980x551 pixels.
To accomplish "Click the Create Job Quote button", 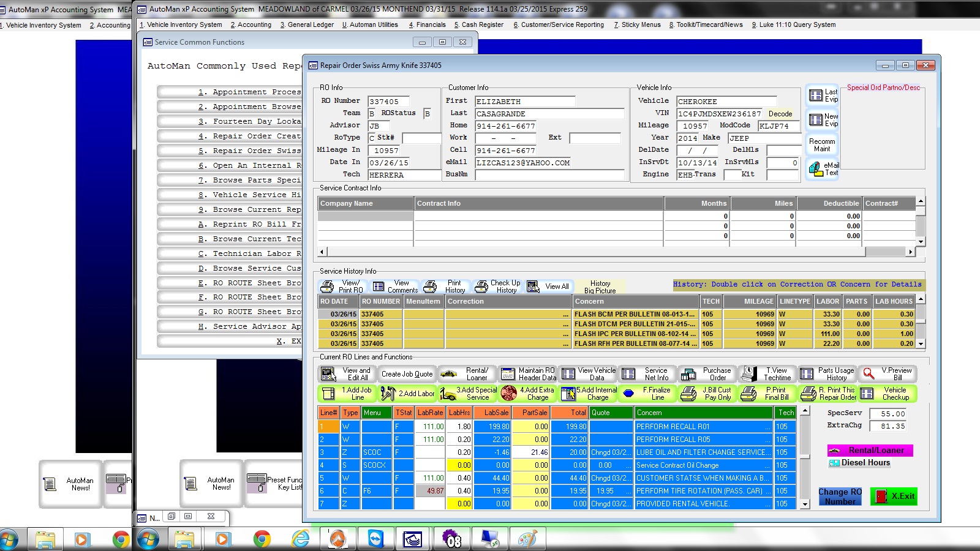I will [x=407, y=374].
